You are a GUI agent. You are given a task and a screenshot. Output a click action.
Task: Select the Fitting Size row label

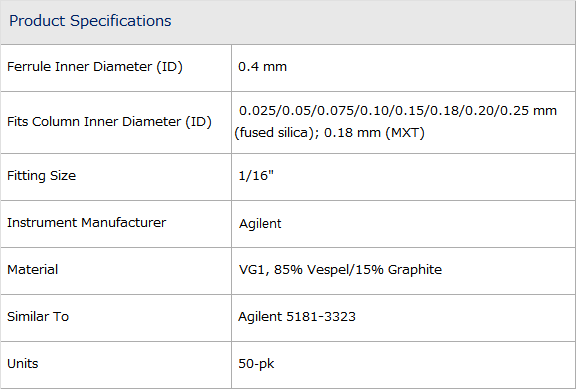click(x=42, y=176)
